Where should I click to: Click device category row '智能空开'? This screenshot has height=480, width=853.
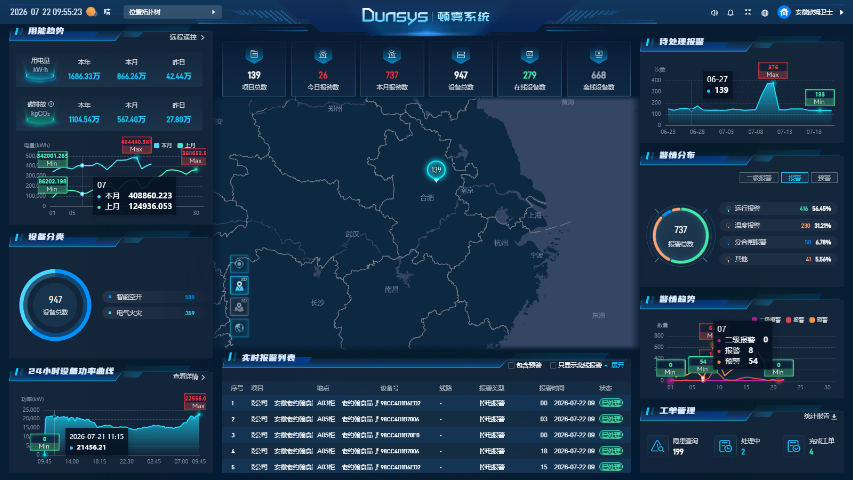[x=150, y=297]
